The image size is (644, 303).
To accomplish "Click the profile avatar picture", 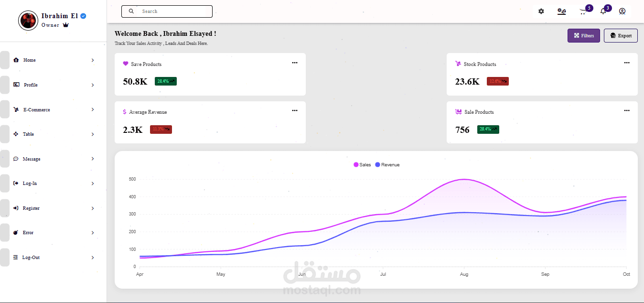I will 28,21.
